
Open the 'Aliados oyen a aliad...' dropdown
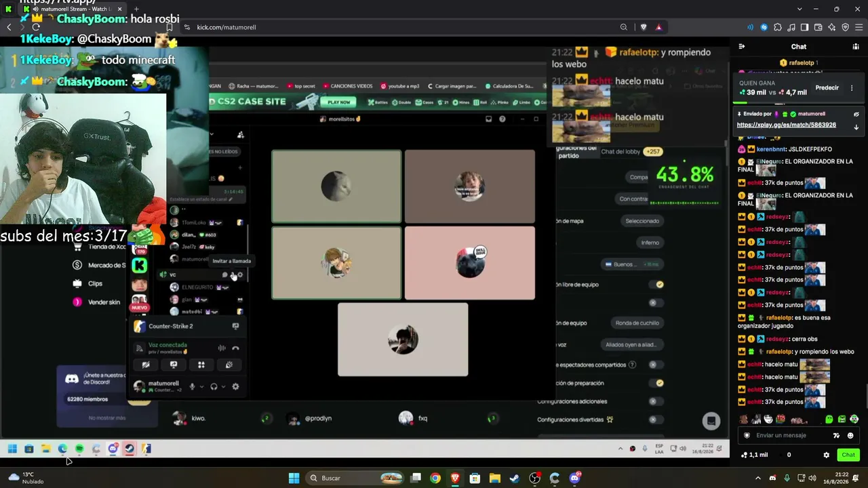point(631,345)
